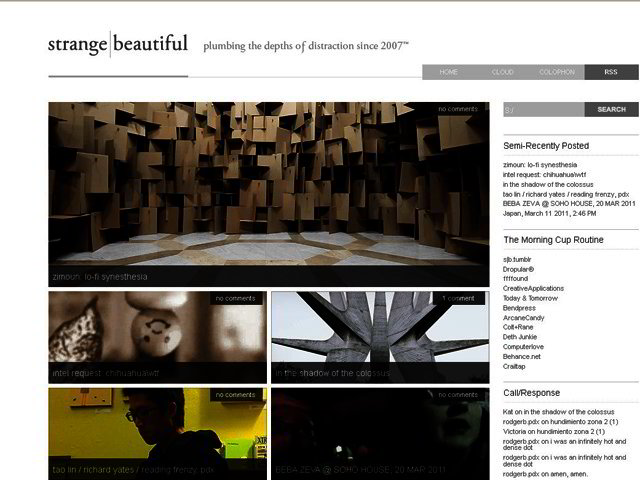Click 'no comments' badge on BEBA ZEVA post

pos(458,395)
